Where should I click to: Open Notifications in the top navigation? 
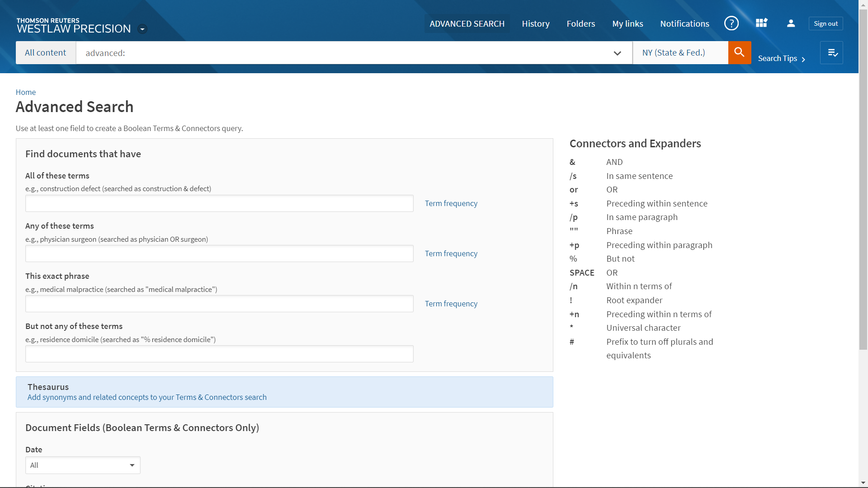pos(684,23)
